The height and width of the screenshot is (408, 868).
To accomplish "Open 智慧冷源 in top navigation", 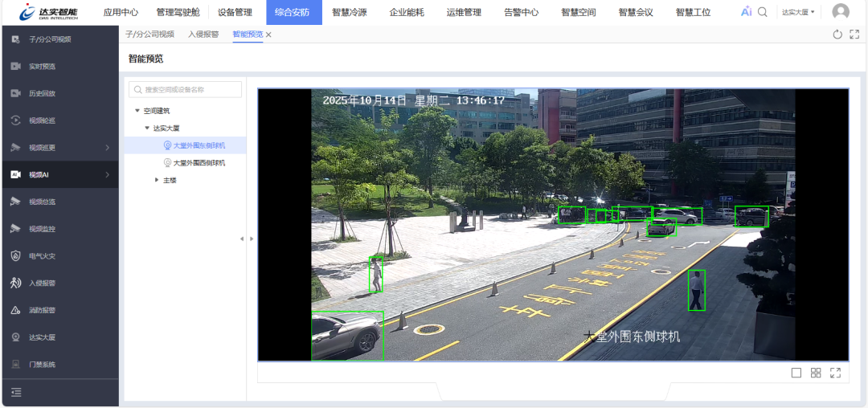I will click(x=350, y=12).
